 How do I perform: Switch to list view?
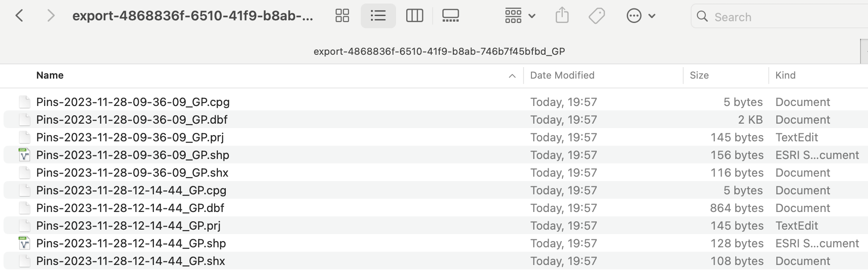(x=378, y=16)
